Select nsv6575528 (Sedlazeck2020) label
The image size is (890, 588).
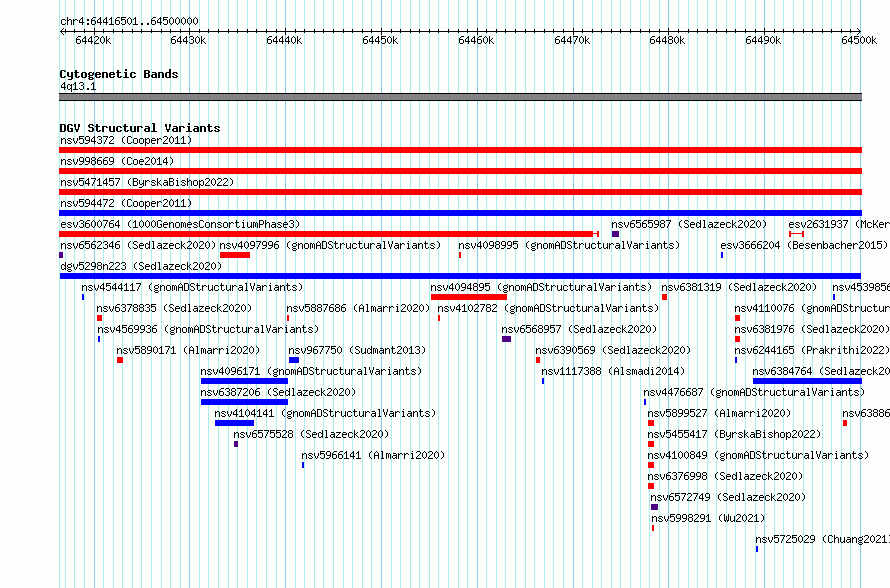point(311,434)
